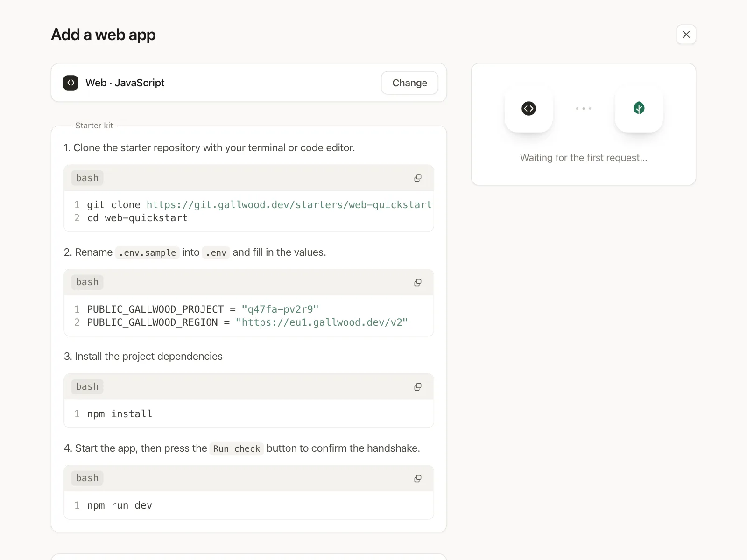Click the Add a web app heading

(x=103, y=35)
